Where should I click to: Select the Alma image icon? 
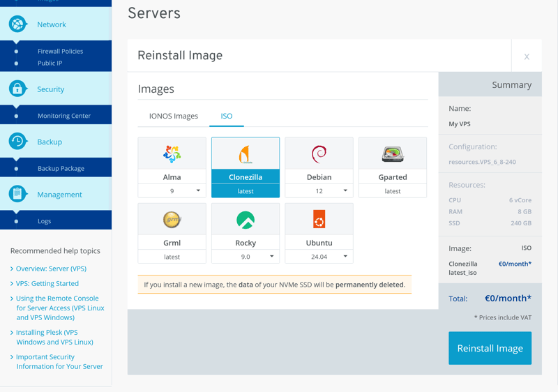coord(172,153)
